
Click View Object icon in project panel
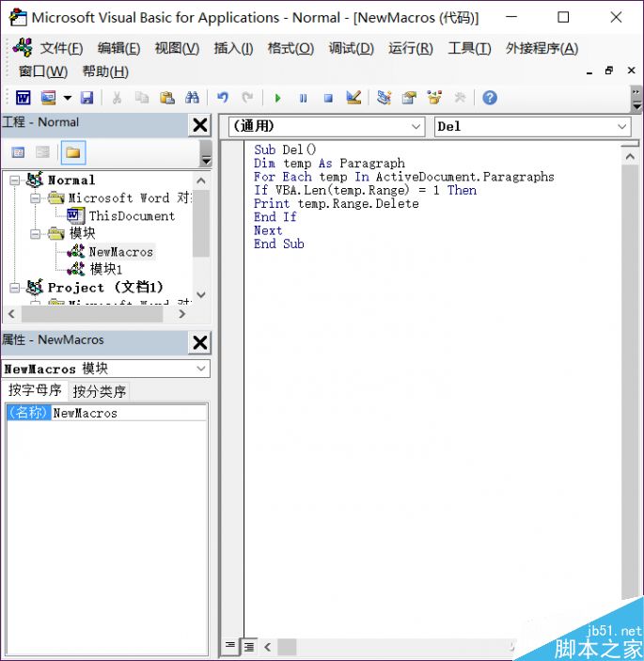click(x=42, y=152)
